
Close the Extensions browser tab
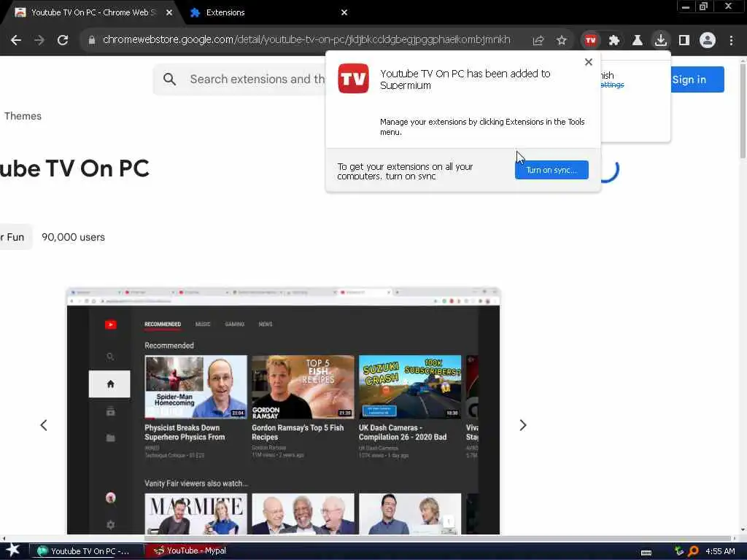click(344, 12)
